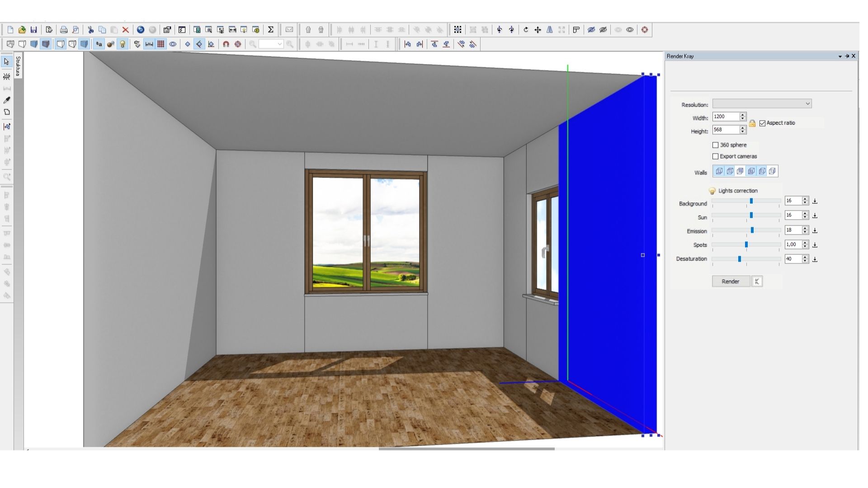Toggle the light bulb lighting icon
Image resolution: width=868 pixels, height=488 pixels.
point(123,44)
